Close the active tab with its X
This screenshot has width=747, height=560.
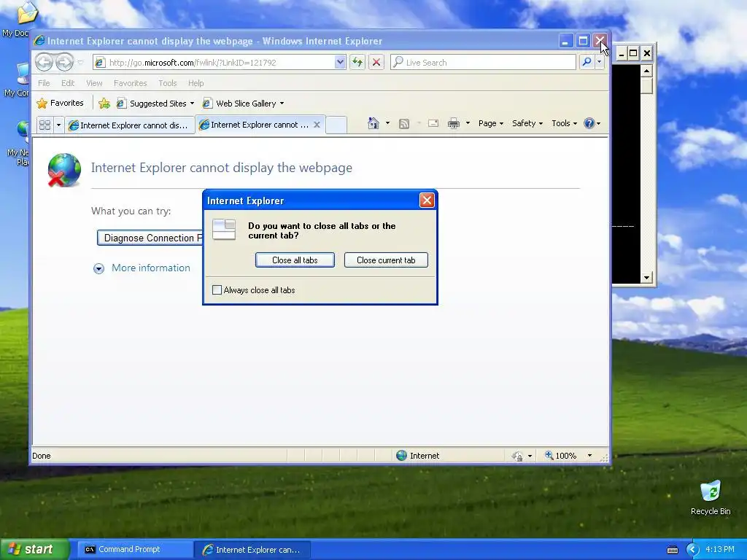coord(317,125)
